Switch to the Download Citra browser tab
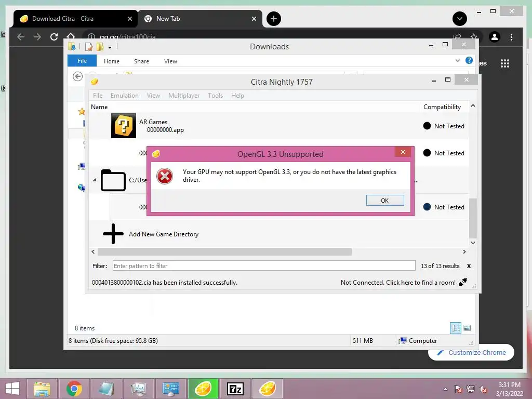Screen dimensions: 532x399 [x=75, y=19]
